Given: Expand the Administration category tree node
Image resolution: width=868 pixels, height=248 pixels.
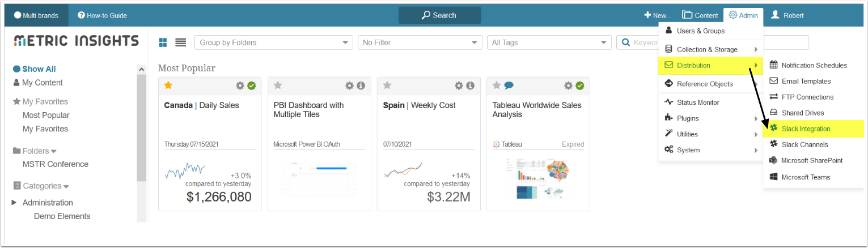Looking at the screenshot, I should (x=14, y=202).
